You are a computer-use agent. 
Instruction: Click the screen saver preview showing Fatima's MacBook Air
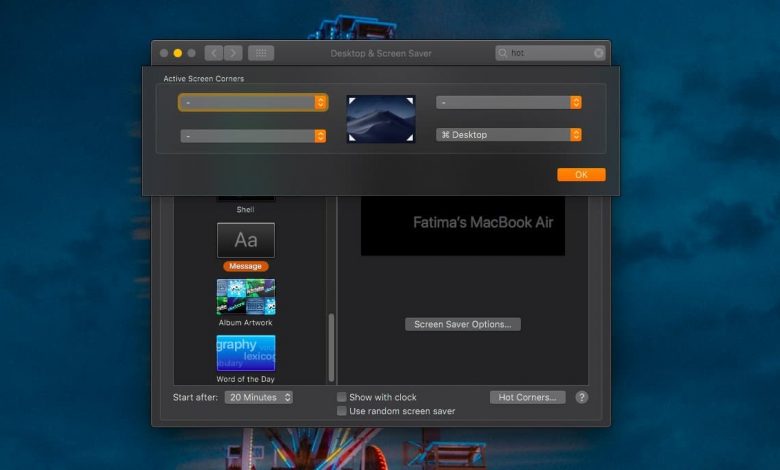463,226
